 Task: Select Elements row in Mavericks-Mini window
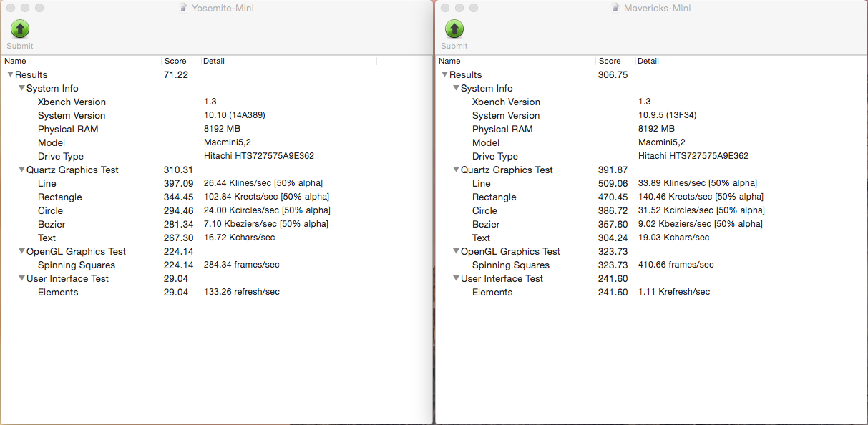click(x=651, y=292)
